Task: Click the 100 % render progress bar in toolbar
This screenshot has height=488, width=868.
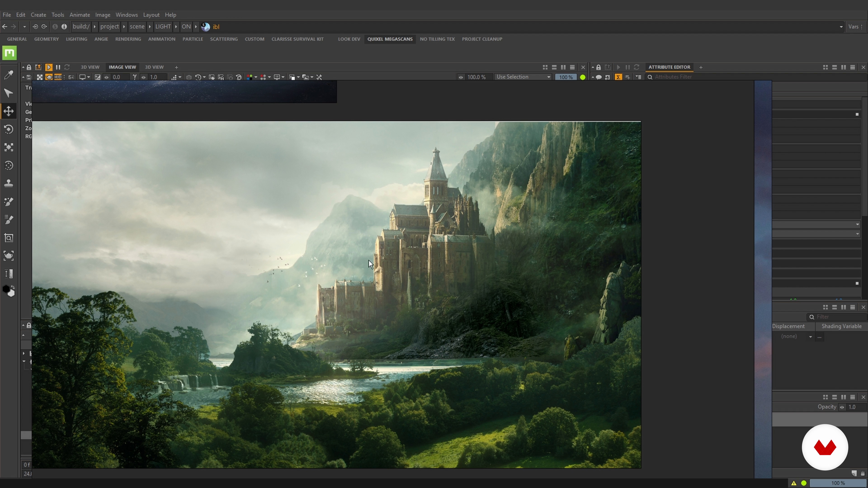Action: pos(566,77)
